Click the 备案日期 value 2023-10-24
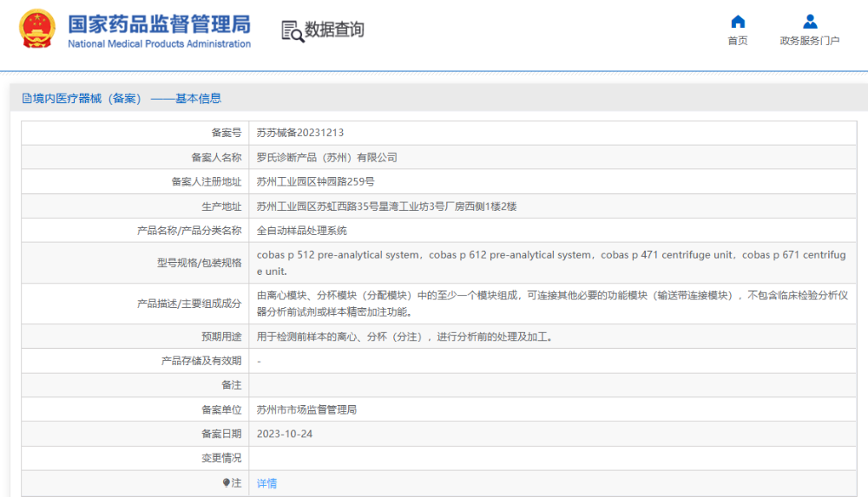This screenshot has width=868, height=497. coord(285,434)
